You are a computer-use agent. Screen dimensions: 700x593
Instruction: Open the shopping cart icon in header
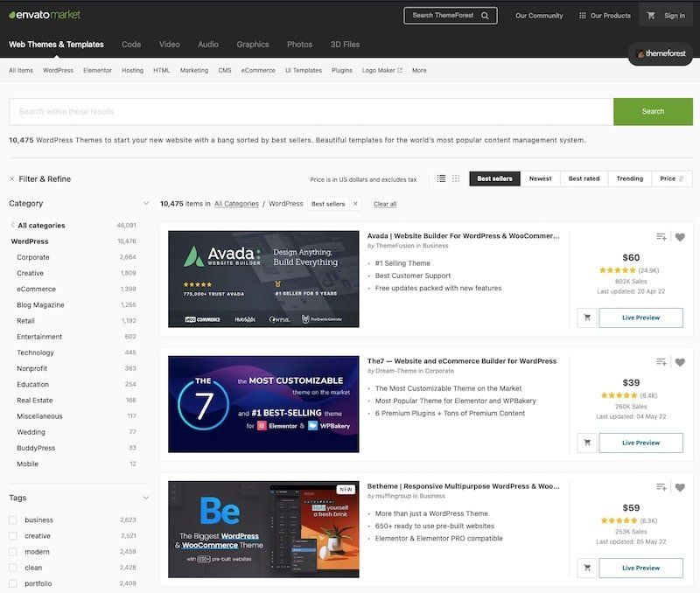(x=651, y=16)
